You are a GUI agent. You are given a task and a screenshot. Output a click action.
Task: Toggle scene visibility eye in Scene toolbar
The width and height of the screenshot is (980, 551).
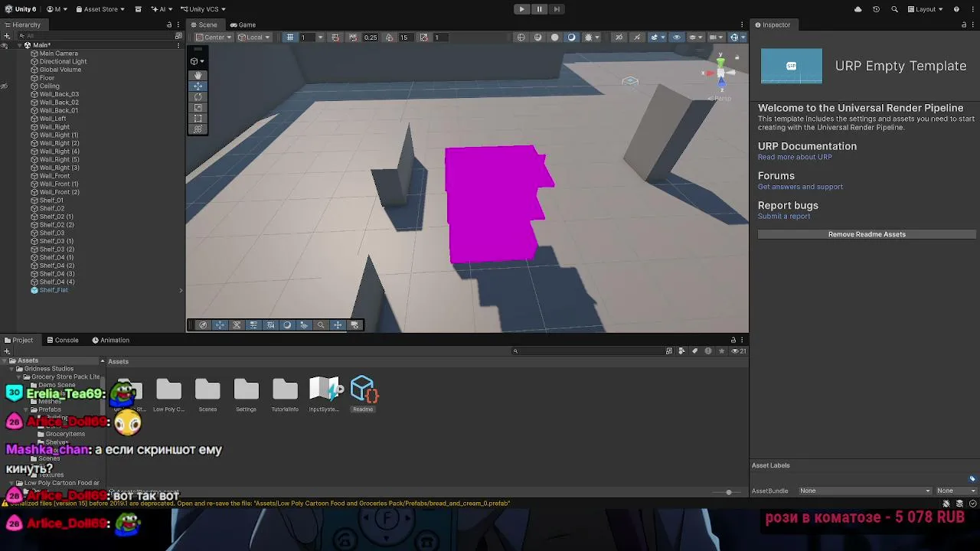[x=676, y=37]
